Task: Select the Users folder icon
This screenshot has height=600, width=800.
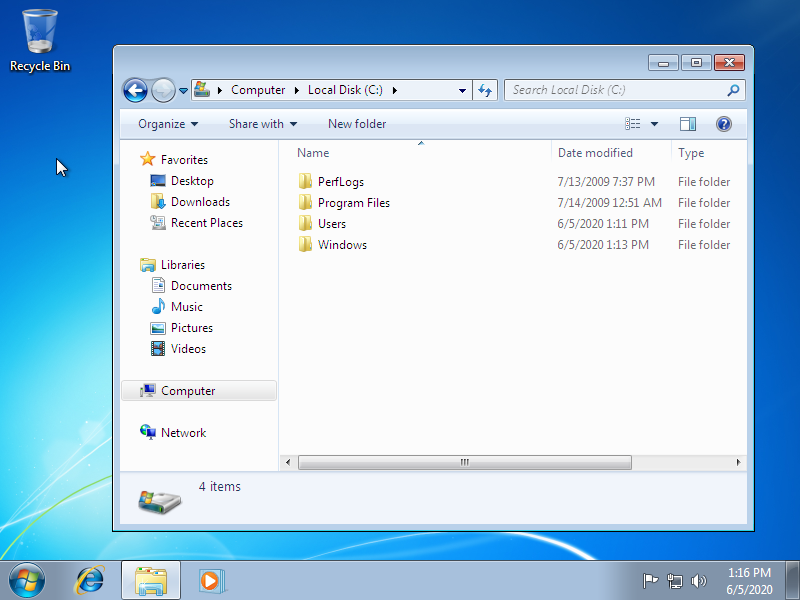Action: point(305,223)
